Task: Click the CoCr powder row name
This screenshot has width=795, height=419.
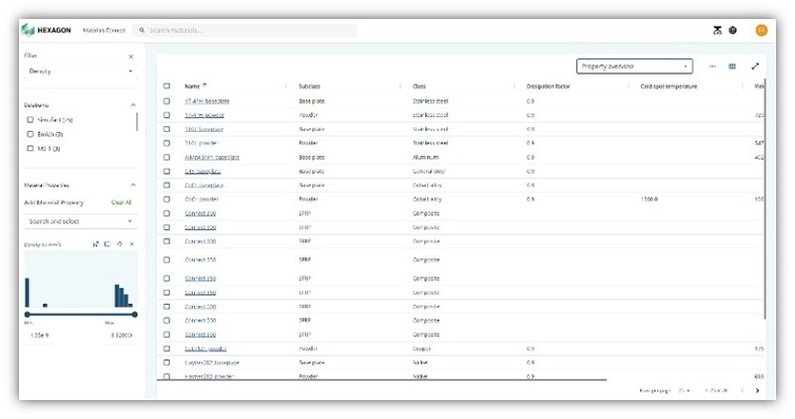Action: coord(201,199)
